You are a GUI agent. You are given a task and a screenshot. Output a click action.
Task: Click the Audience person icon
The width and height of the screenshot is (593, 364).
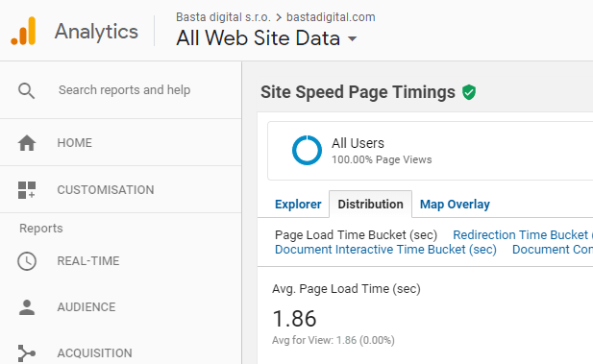click(27, 307)
